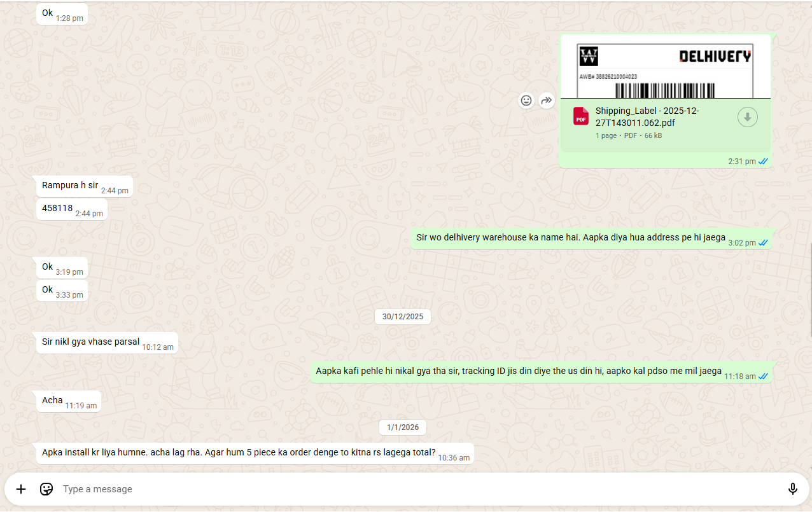This screenshot has height=512, width=812.
Task: Select the 'Rampura h sir' message
Action: 70,186
